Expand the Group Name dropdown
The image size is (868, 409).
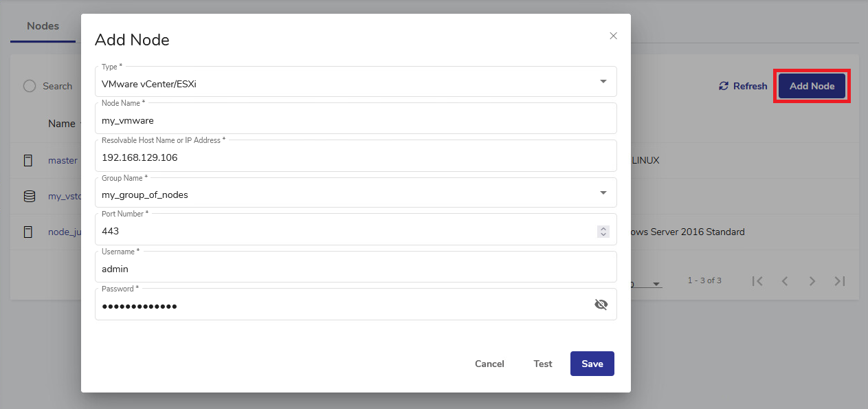[603, 193]
